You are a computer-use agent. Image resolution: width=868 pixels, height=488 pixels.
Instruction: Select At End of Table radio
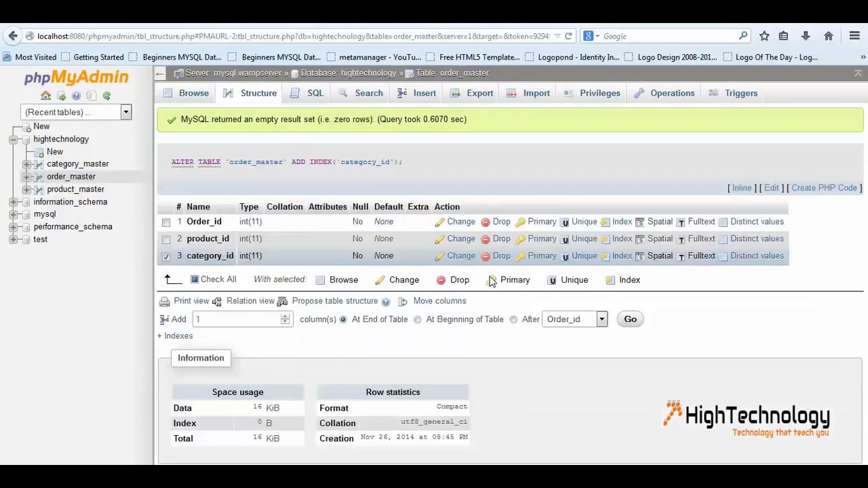click(343, 319)
